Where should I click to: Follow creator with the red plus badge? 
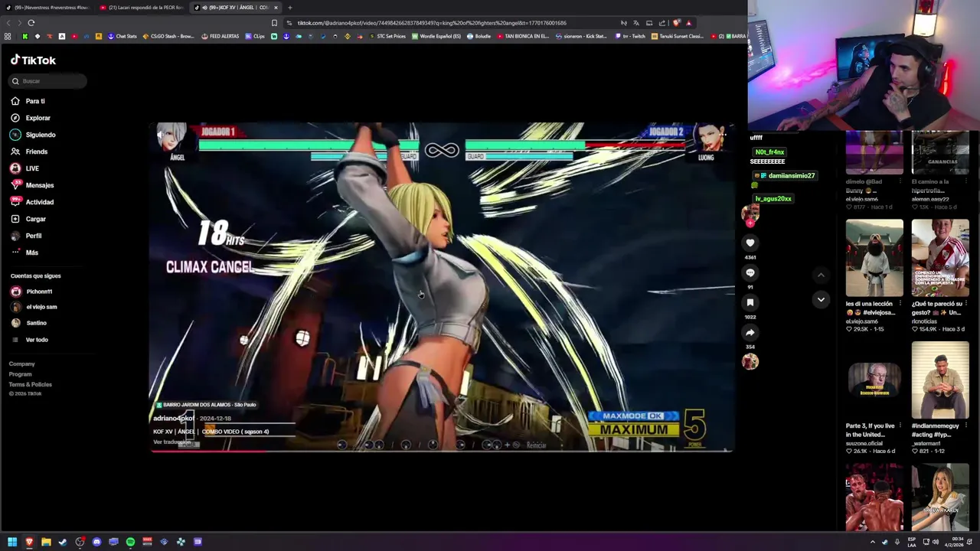(750, 223)
